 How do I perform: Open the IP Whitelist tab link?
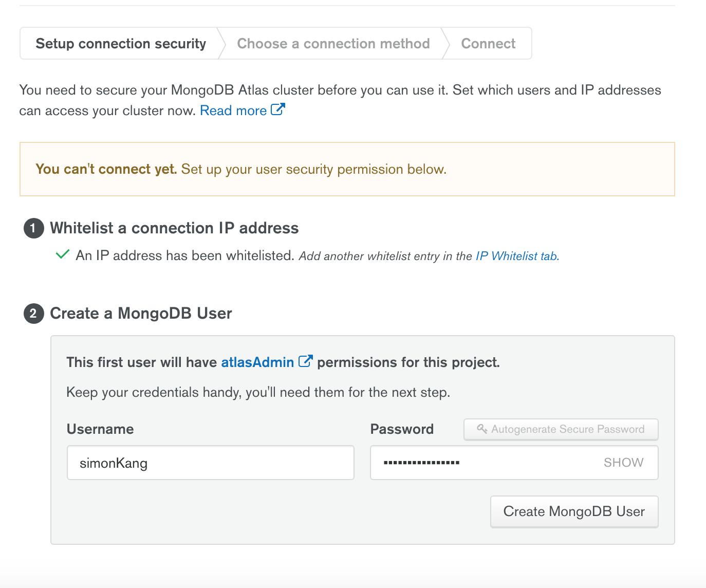click(x=517, y=256)
